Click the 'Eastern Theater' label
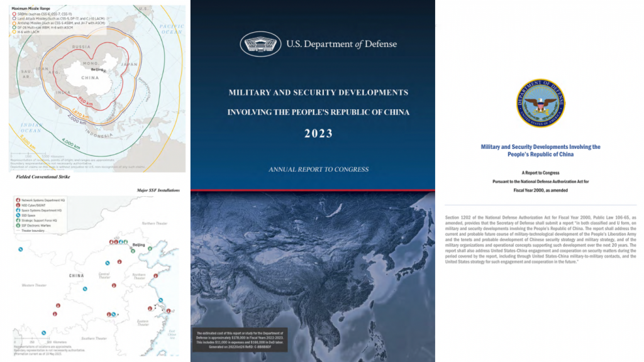Image resolution: width=644 pixels, height=362 pixels. (143, 323)
